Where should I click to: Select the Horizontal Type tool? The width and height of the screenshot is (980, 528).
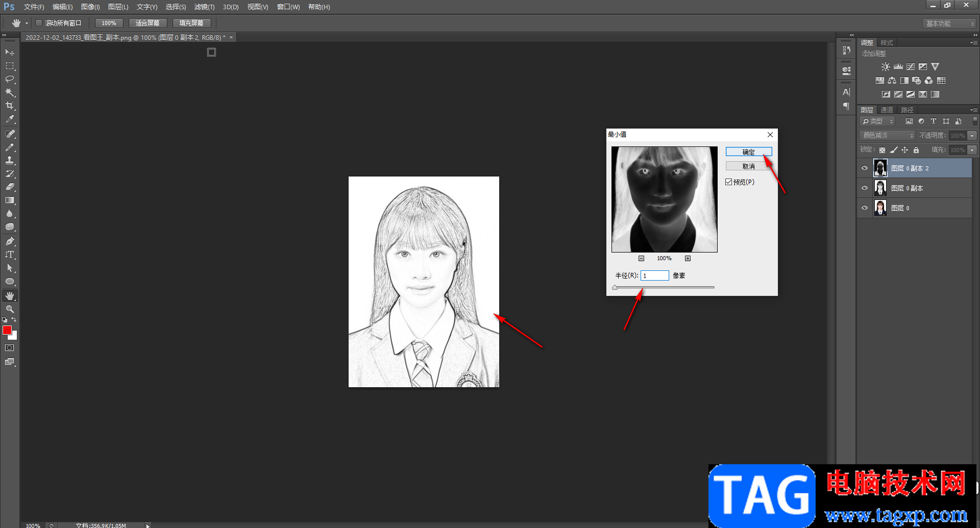[10, 255]
